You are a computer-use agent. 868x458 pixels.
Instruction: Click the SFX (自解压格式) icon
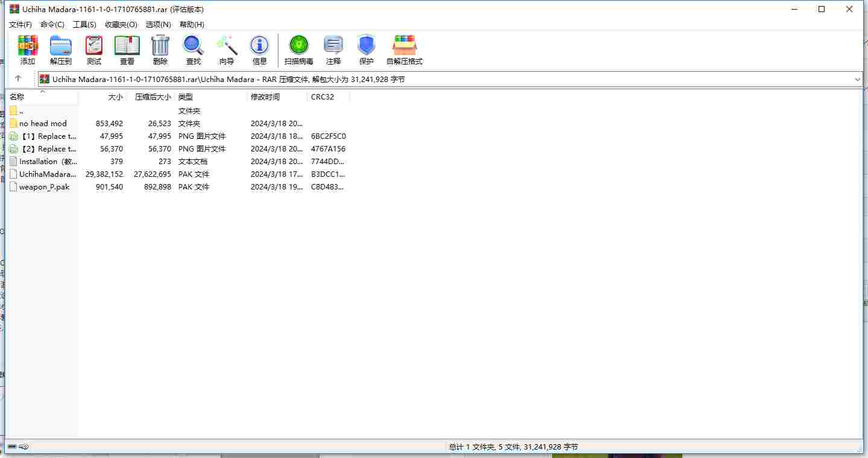point(404,46)
